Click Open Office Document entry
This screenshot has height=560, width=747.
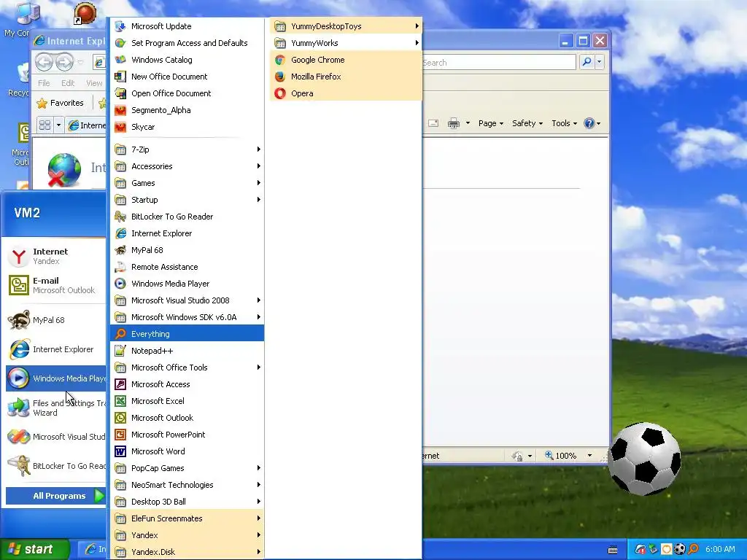tap(187, 93)
